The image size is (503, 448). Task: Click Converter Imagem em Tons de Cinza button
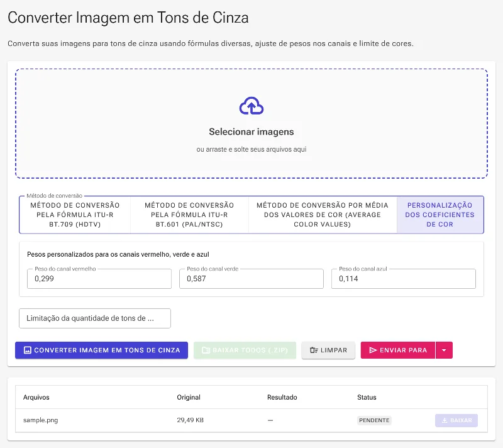[x=101, y=350]
